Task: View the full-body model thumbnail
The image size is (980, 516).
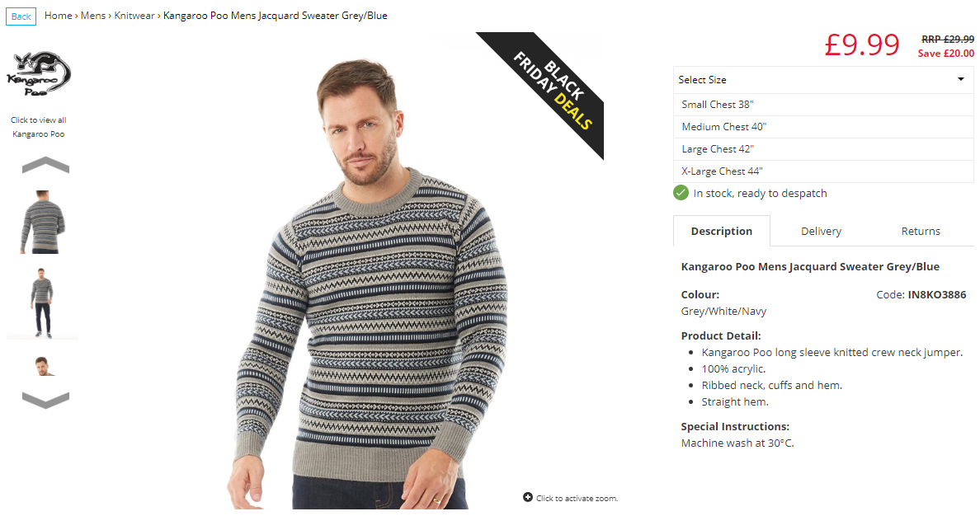Action: coord(42,303)
